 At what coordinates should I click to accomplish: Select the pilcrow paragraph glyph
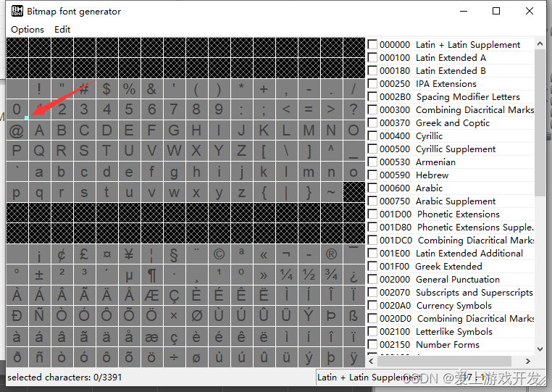pyautogui.click(x=151, y=275)
